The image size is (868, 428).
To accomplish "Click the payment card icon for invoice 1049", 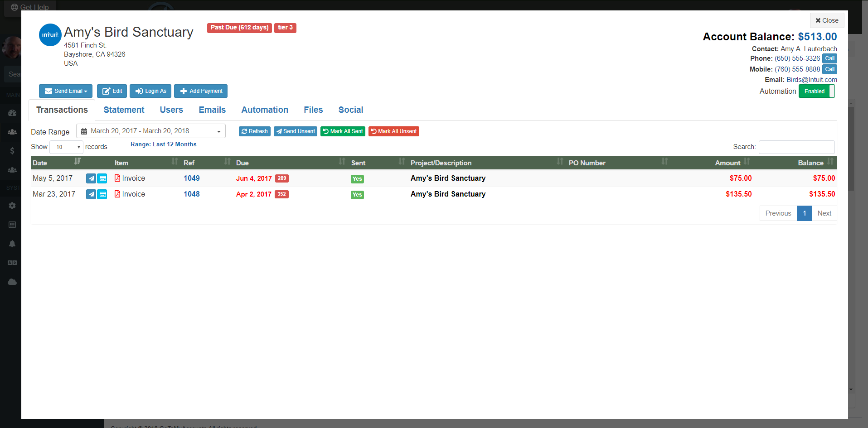I will (102, 178).
